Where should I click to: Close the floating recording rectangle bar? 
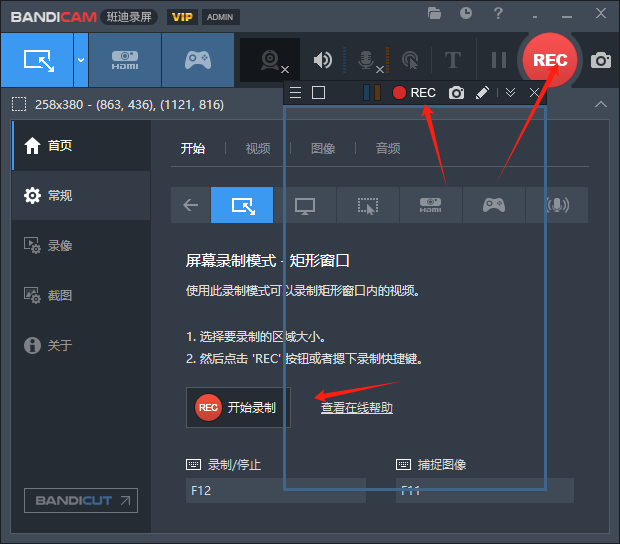coord(534,93)
